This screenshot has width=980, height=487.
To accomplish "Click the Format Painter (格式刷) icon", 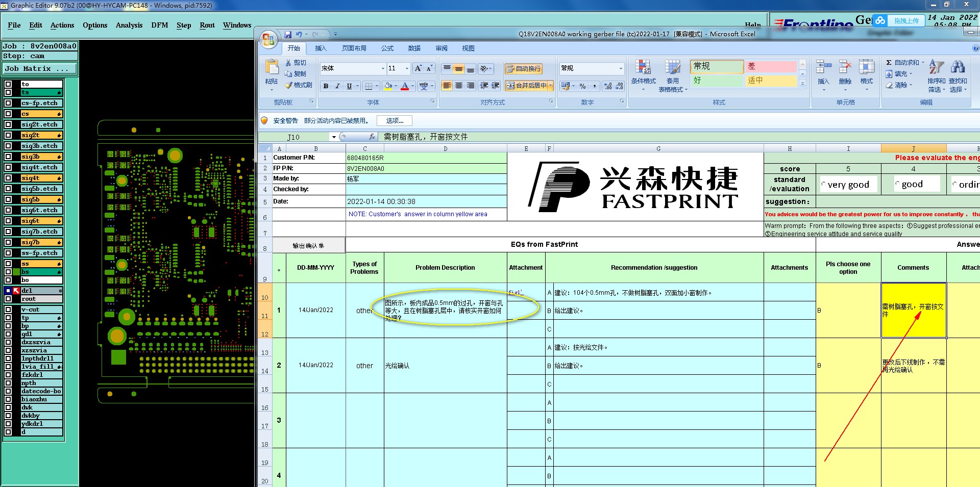I will pyautogui.click(x=288, y=85).
